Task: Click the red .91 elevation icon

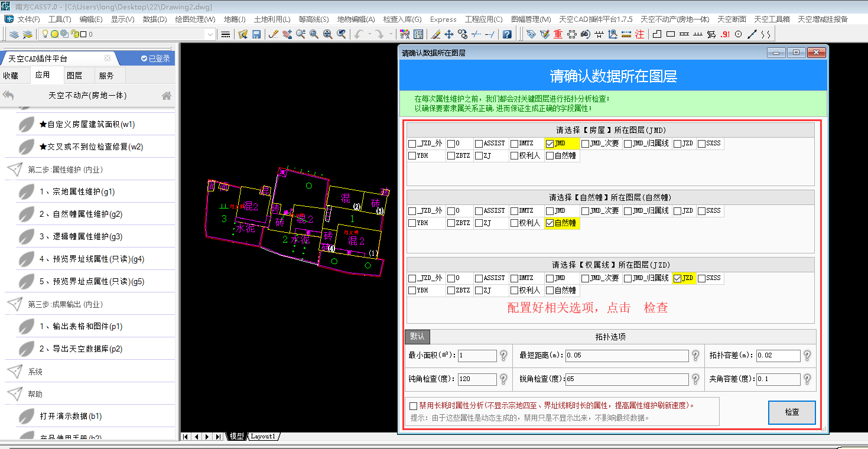Action: (725, 34)
